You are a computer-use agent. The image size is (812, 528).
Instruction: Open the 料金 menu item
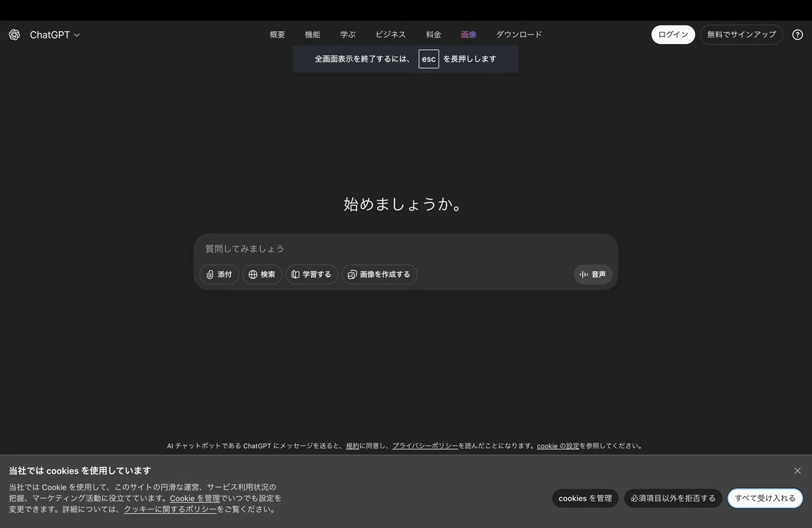pos(434,35)
